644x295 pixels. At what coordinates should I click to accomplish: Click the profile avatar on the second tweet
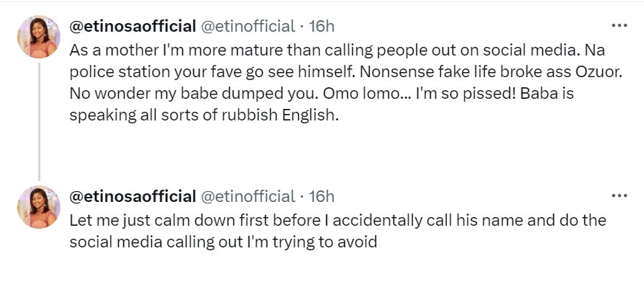pyautogui.click(x=39, y=207)
